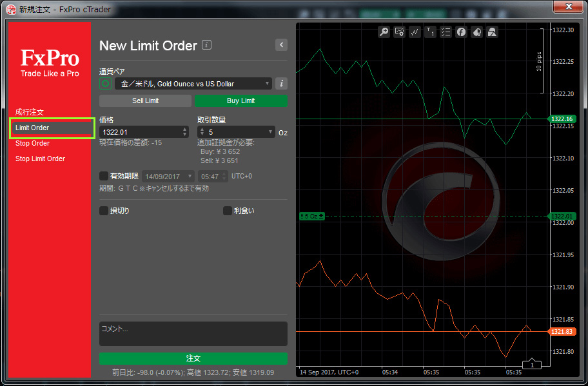Open the f indicators icon

461,32
